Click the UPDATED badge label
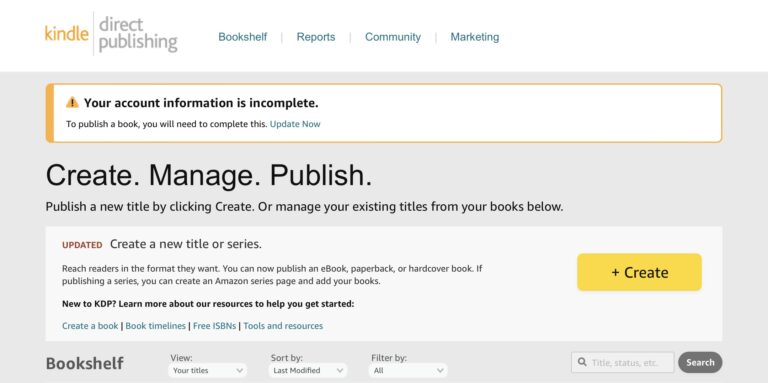The width and height of the screenshot is (768, 383). point(82,245)
